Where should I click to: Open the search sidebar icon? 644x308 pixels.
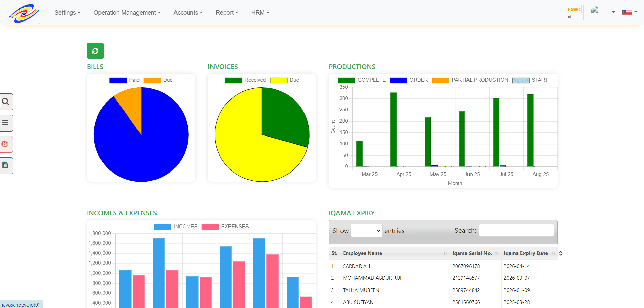point(6,102)
